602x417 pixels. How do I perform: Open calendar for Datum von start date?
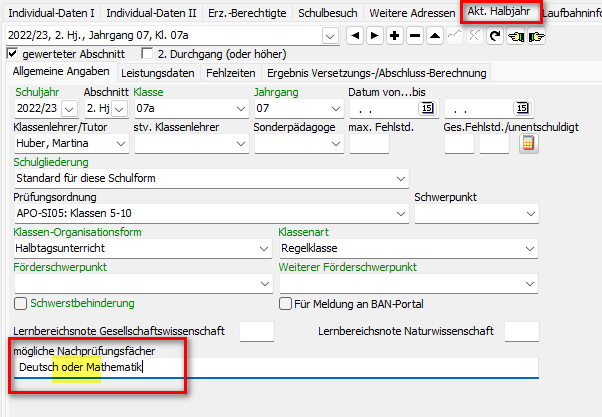(x=427, y=108)
